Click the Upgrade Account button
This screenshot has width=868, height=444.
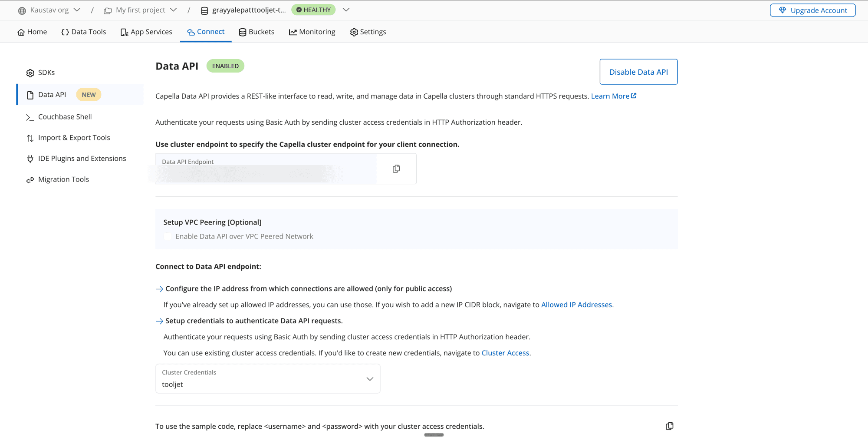[812, 10]
